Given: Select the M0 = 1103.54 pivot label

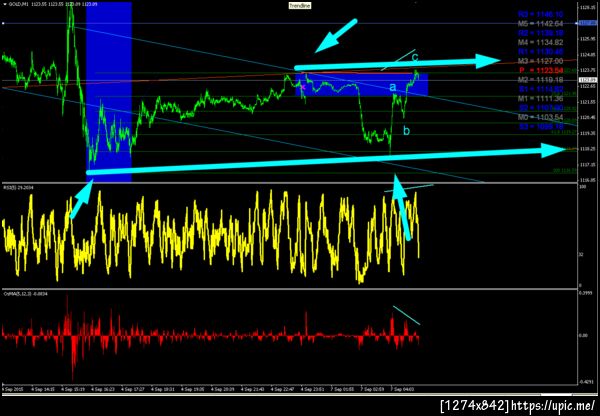Looking at the screenshot, I should 540,117.
